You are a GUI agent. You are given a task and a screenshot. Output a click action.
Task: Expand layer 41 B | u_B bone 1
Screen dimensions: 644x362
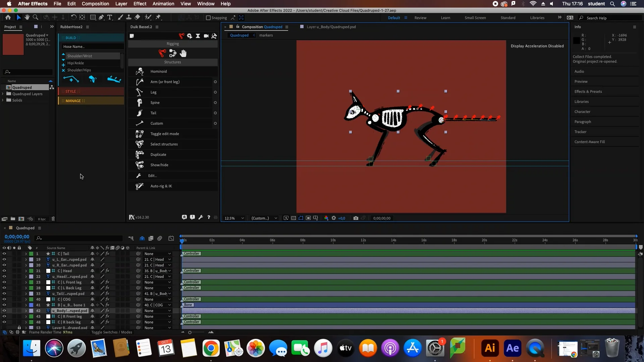26,305
